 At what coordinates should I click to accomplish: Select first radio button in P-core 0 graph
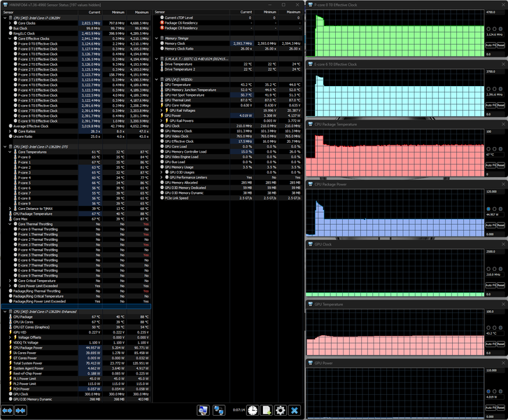click(488, 29)
